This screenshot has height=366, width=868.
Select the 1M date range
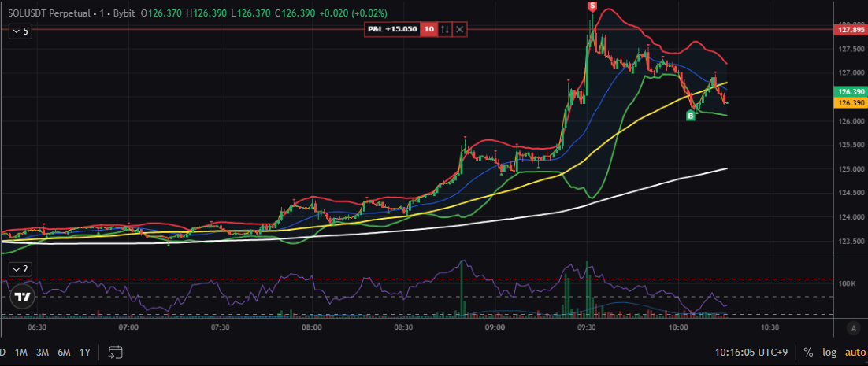[x=21, y=352]
